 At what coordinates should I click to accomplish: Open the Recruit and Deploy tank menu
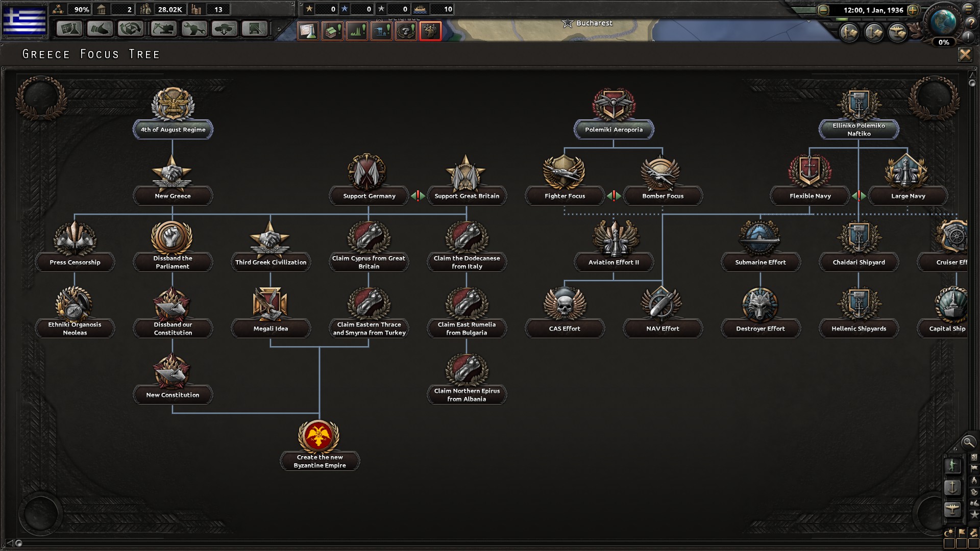click(x=224, y=29)
